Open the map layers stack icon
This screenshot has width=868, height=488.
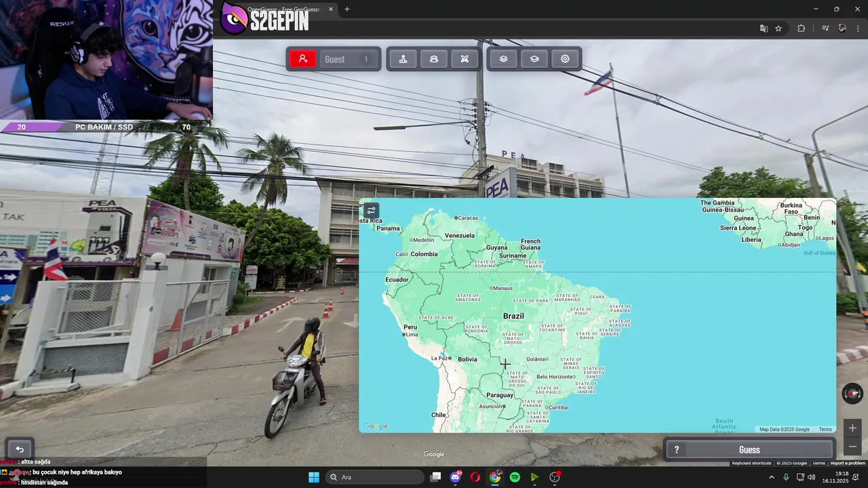point(503,59)
